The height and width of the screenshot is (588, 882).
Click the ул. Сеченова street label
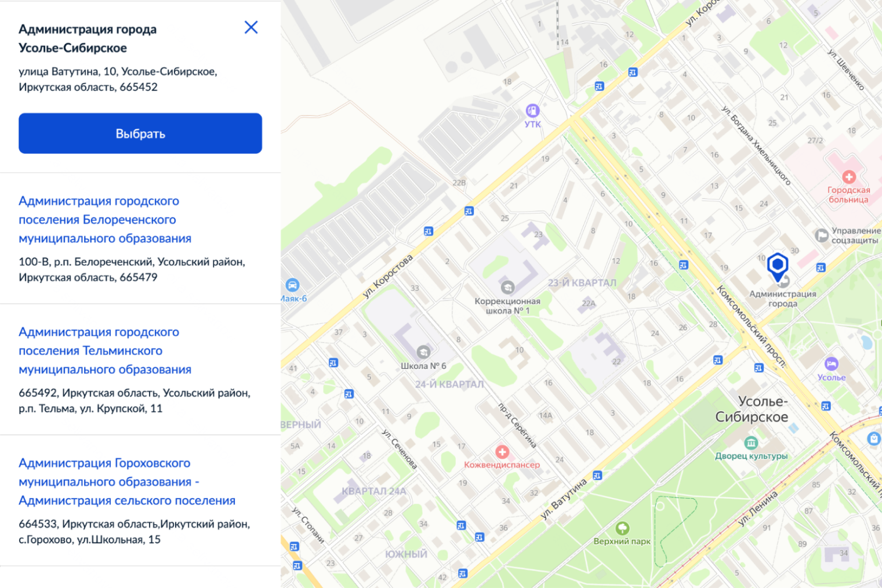[x=400, y=449]
